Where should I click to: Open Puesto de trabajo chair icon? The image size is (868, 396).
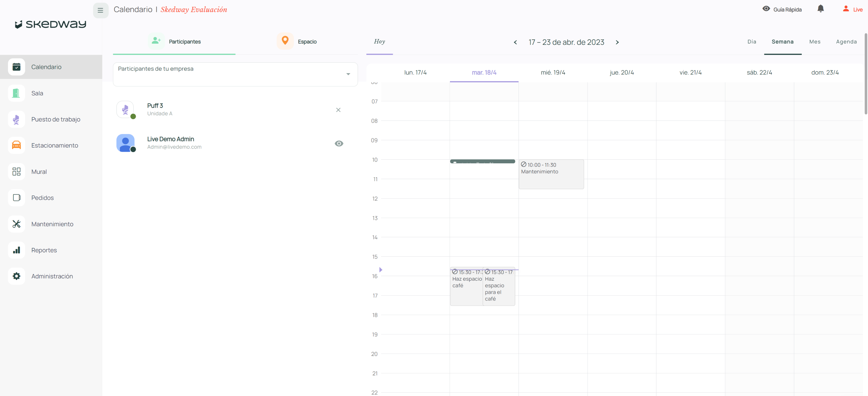click(16, 119)
